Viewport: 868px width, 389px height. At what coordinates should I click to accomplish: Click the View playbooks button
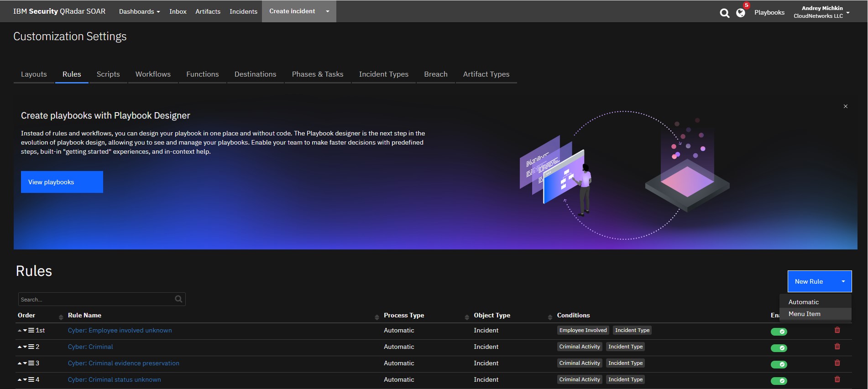[62, 182]
